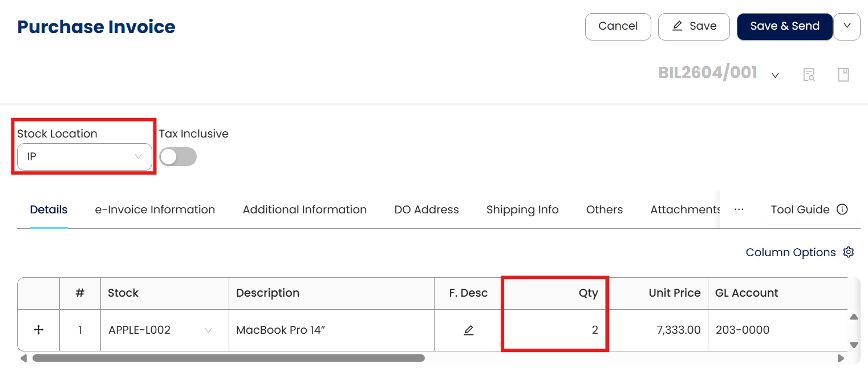Click the Column Options gear icon

click(849, 252)
